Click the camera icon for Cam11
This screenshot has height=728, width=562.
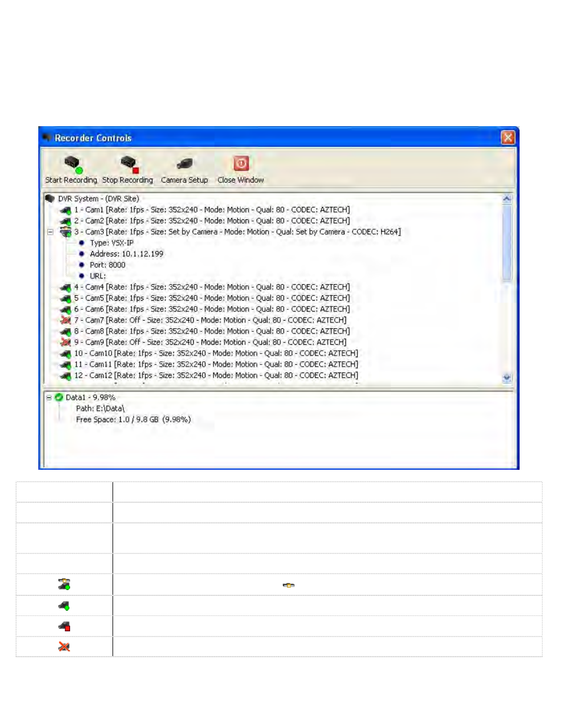(x=65, y=365)
